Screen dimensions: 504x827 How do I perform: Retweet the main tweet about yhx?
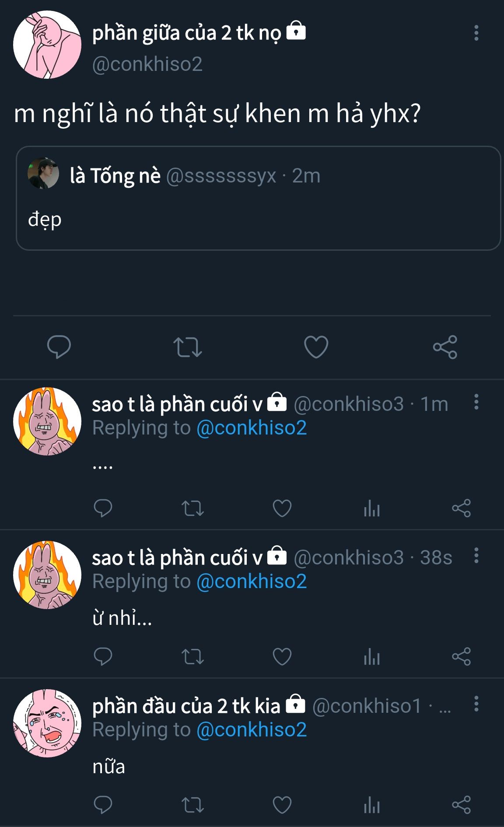coord(187,347)
